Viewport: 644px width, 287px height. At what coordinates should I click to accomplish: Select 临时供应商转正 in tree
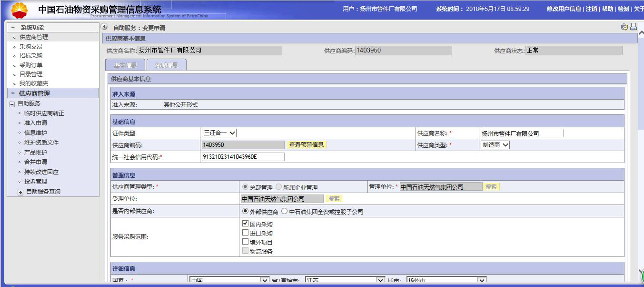[44, 113]
